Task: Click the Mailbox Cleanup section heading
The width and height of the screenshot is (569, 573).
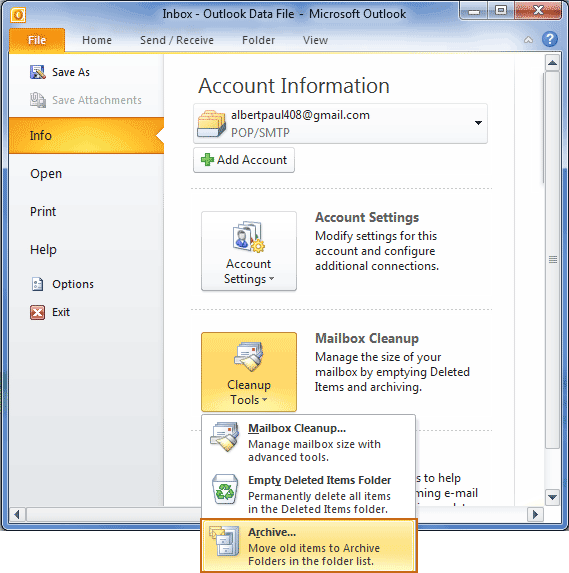Action: click(367, 338)
